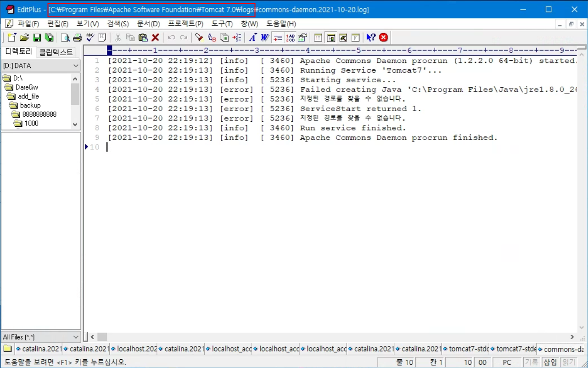Toggle word wrap with the W icon

click(x=265, y=38)
